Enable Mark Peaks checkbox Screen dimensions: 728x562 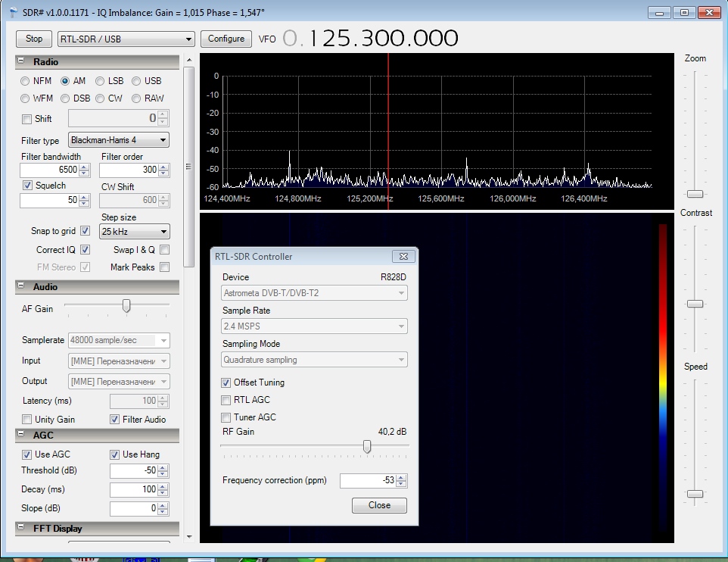tap(164, 267)
